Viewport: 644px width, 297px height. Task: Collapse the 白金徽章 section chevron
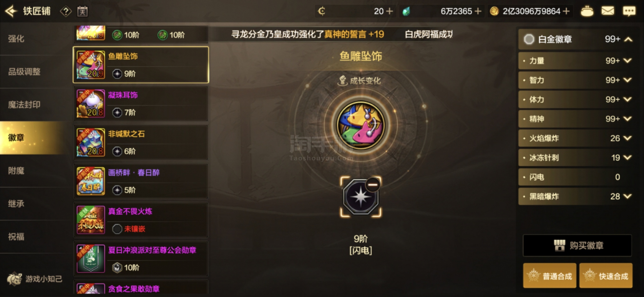click(x=628, y=39)
